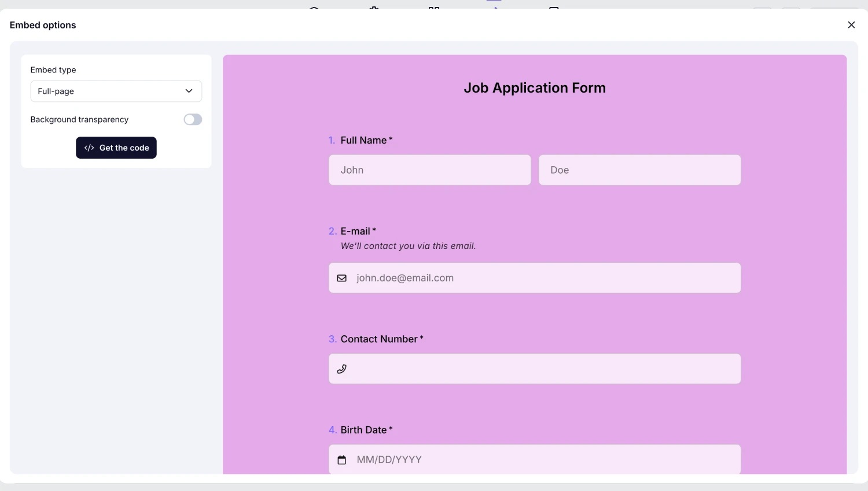Screen dimensions: 868x491
Task: Click the Birth Date question label
Action: tap(363, 430)
